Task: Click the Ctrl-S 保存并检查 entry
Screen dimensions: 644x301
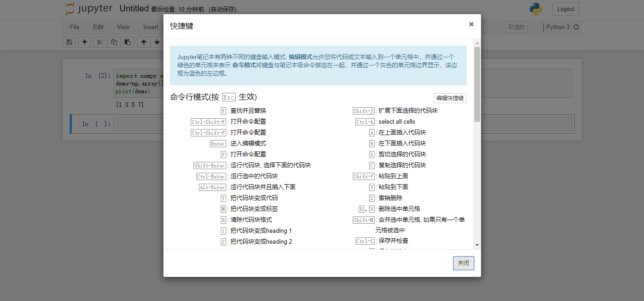Action: [382, 241]
